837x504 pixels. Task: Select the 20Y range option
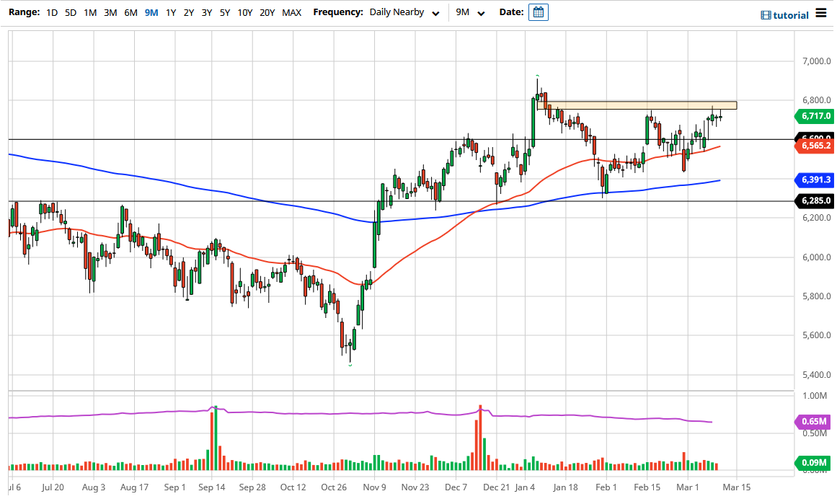[267, 12]
